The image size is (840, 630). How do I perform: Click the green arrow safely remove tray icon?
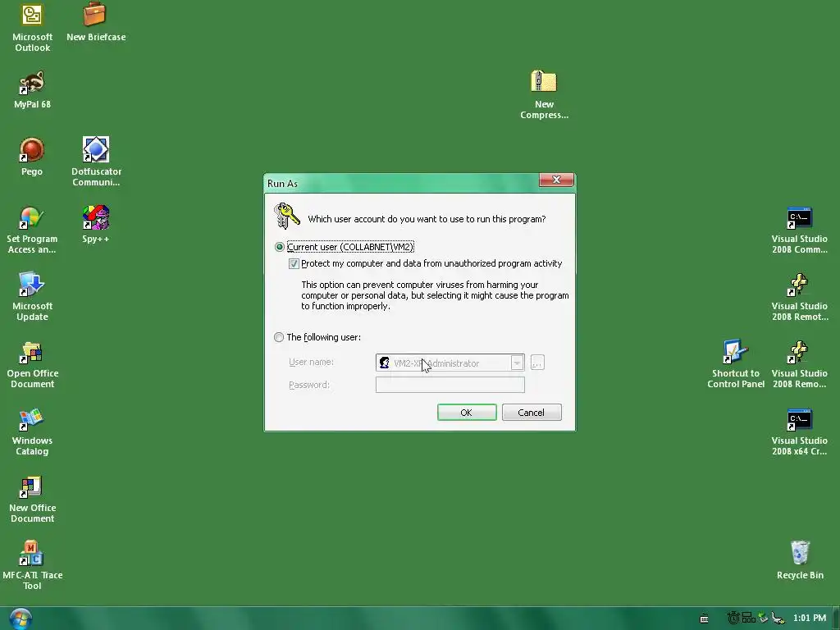point(763,618)
